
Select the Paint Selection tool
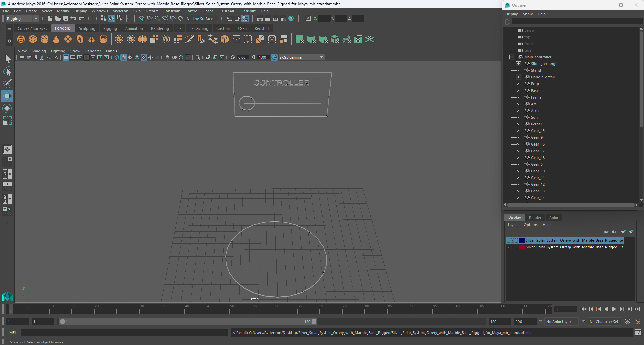pos(7,83)
